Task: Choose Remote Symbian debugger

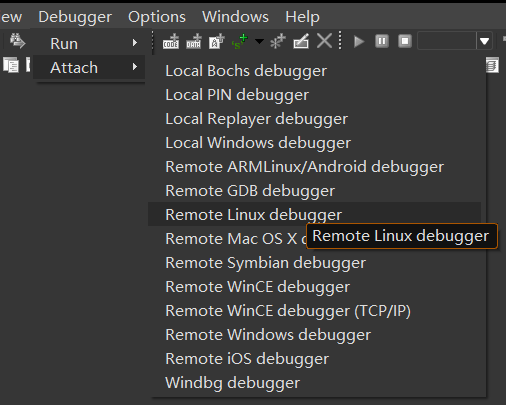Action: 314,263
